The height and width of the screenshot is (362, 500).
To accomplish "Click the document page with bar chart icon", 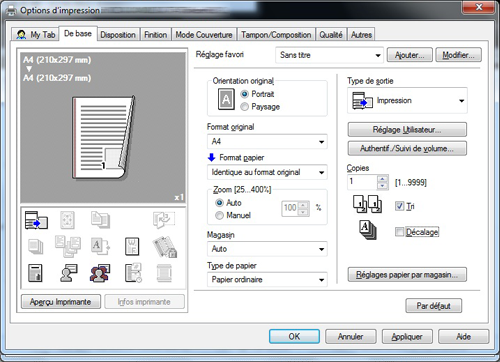I will pos(35,273).
